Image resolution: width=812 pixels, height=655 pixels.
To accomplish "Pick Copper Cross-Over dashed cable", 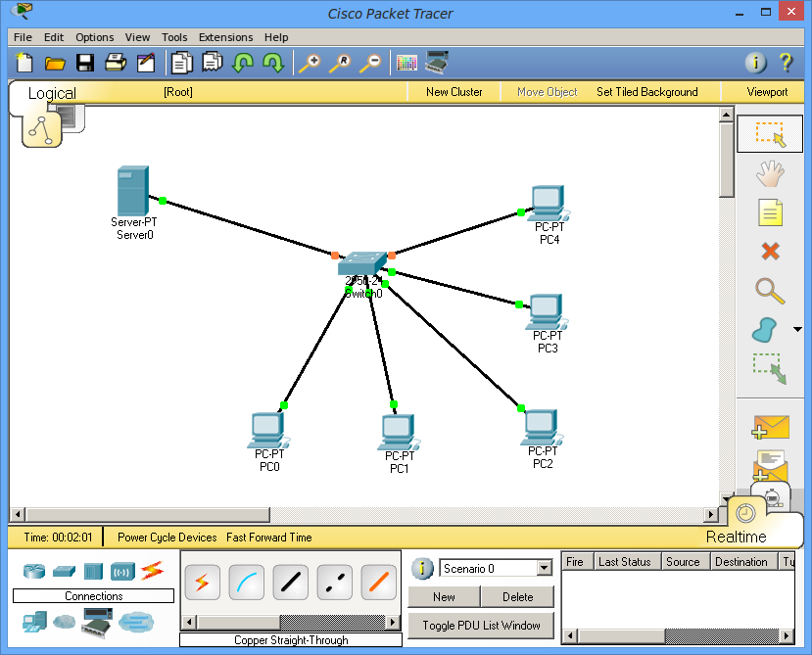I will coord(335,583).
